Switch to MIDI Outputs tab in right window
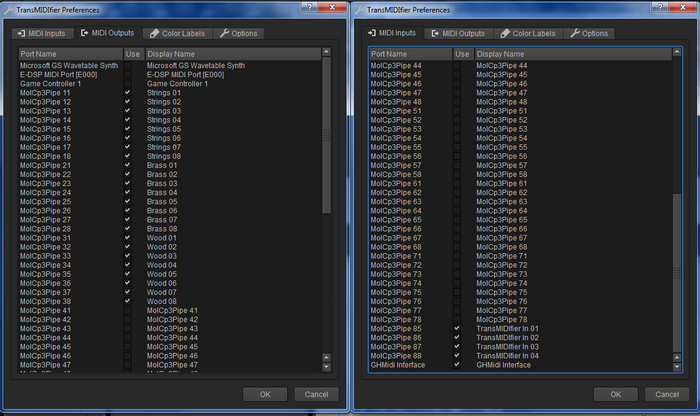The width and height of the screenshot is (700, 416). (x=458, y=33)
